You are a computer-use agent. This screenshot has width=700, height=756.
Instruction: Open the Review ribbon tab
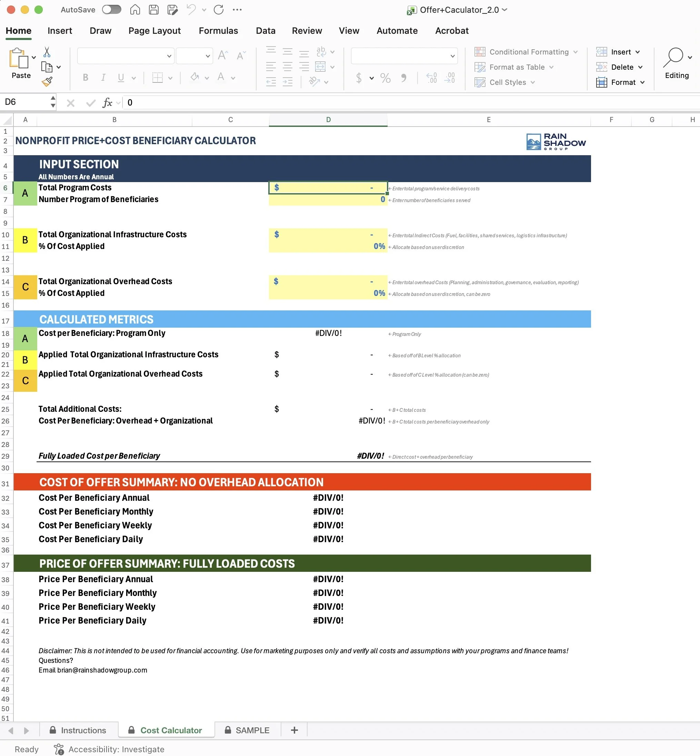[x=307, y=31]
